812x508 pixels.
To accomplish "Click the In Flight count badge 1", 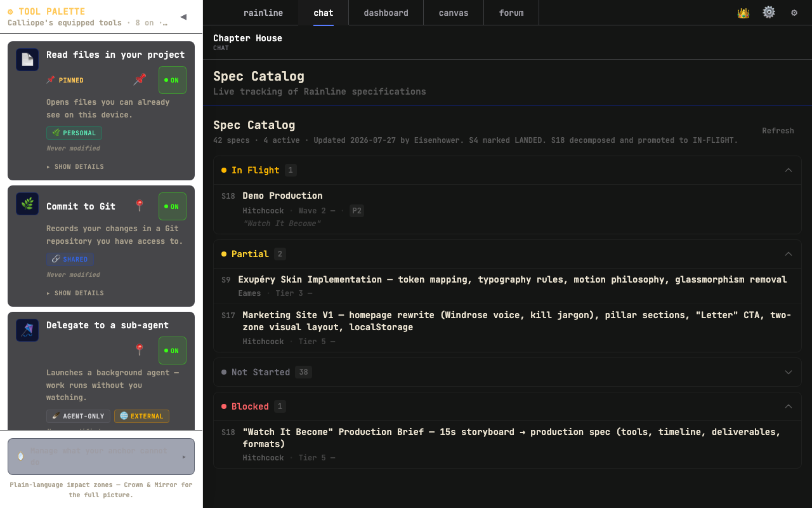I will (x=291, y=170).
